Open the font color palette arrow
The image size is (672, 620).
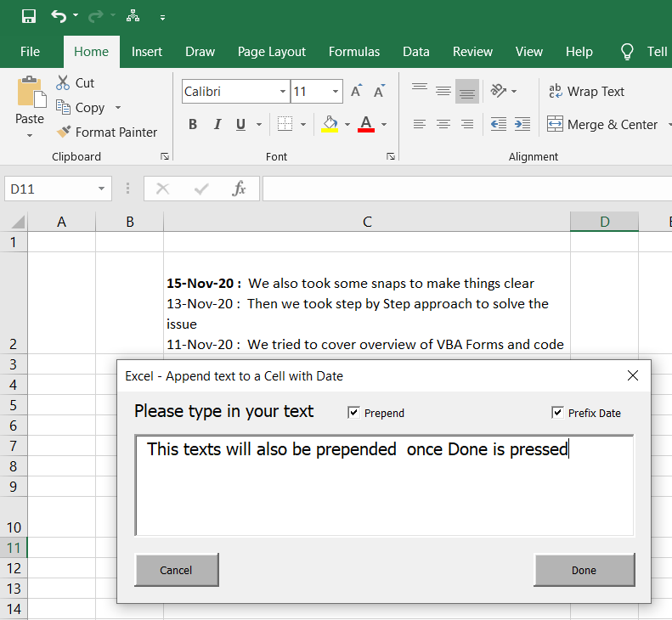[384, 125]
